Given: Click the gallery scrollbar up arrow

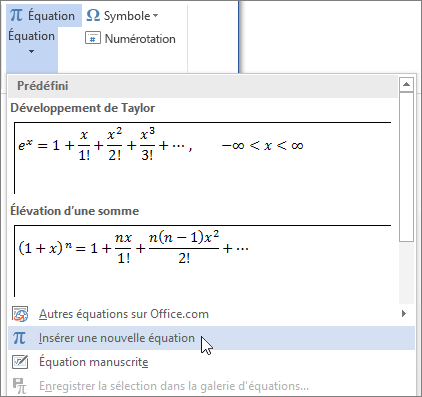Looking at the screenshot, I should point(406,84).
